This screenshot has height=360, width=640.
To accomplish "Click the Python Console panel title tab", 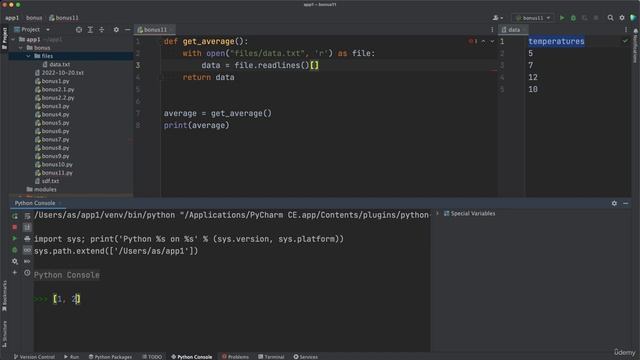I will (35, 203).
